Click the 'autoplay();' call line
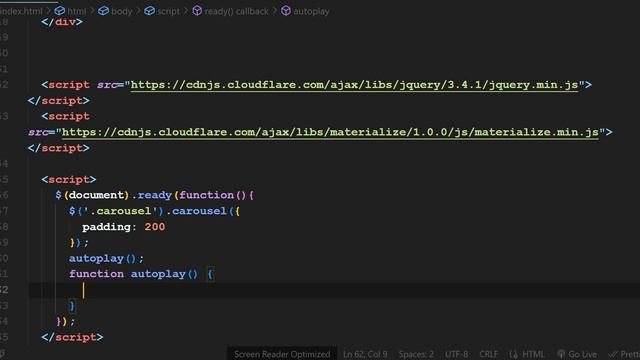 106,258
